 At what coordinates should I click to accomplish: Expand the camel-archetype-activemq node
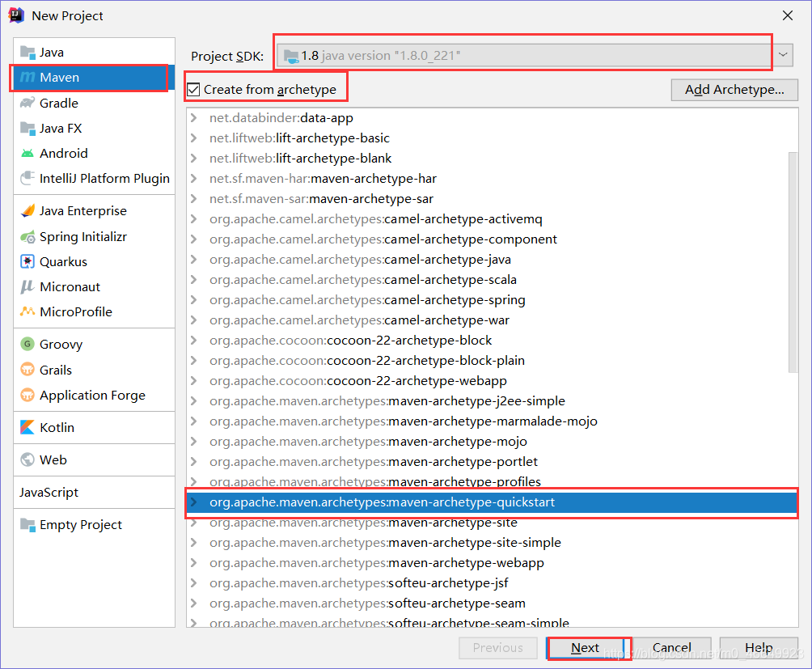tap(194, 218)
